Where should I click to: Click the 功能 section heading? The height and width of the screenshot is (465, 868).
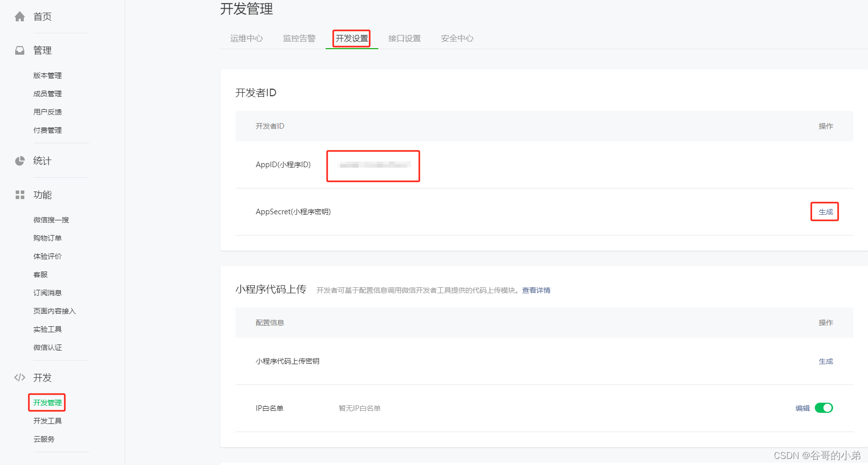coord(43,195)
